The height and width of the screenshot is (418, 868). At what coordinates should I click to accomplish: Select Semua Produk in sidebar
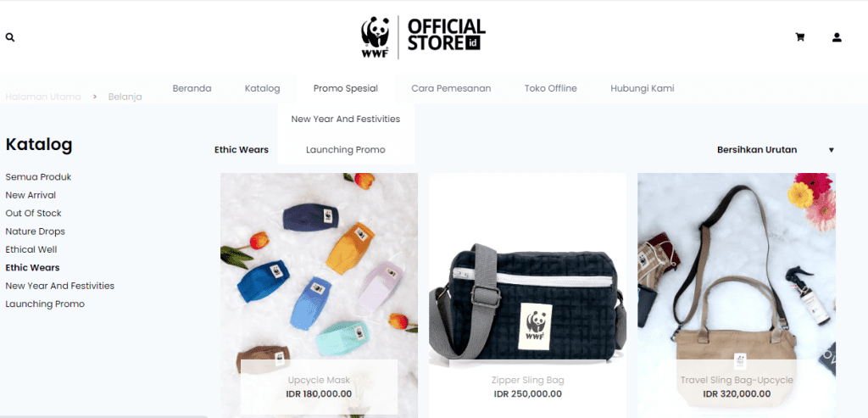38,176
